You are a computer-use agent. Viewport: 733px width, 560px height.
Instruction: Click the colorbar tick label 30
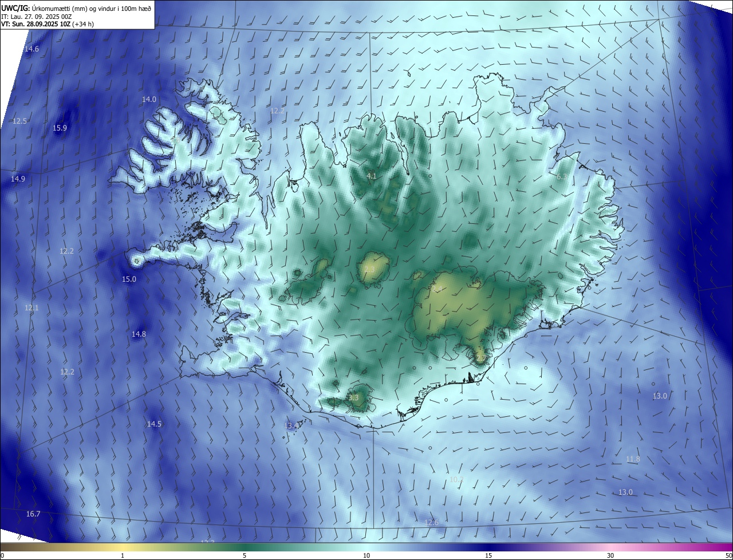[x=610, y=555]
